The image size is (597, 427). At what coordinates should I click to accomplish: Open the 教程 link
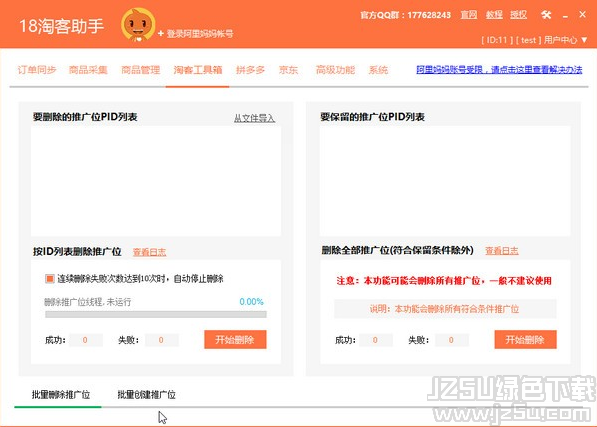click(494, 15)
